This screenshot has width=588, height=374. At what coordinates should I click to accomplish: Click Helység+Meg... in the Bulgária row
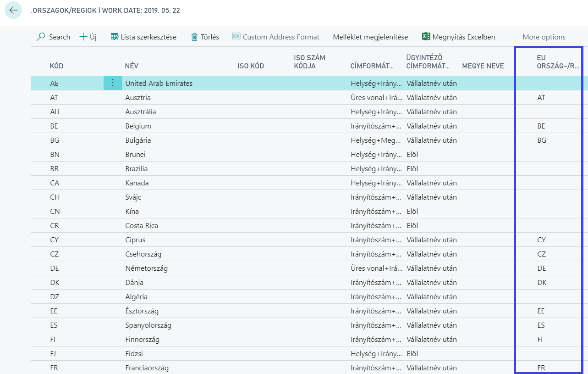377,140
